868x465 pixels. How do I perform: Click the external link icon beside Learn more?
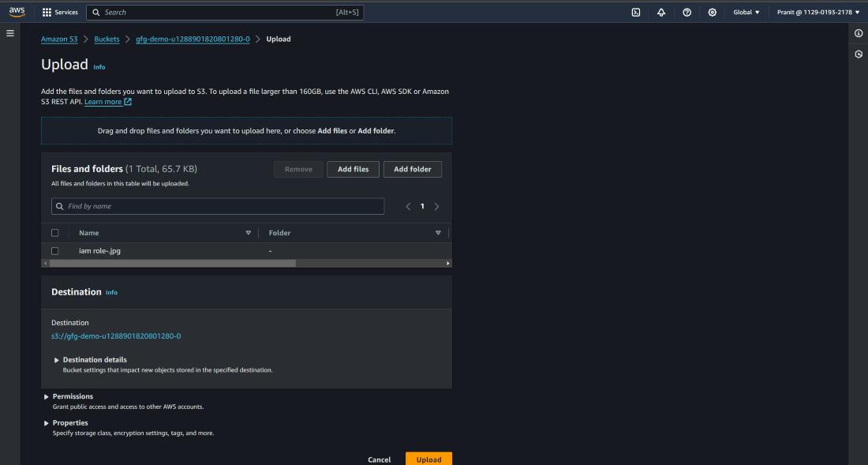coord(128,102)
